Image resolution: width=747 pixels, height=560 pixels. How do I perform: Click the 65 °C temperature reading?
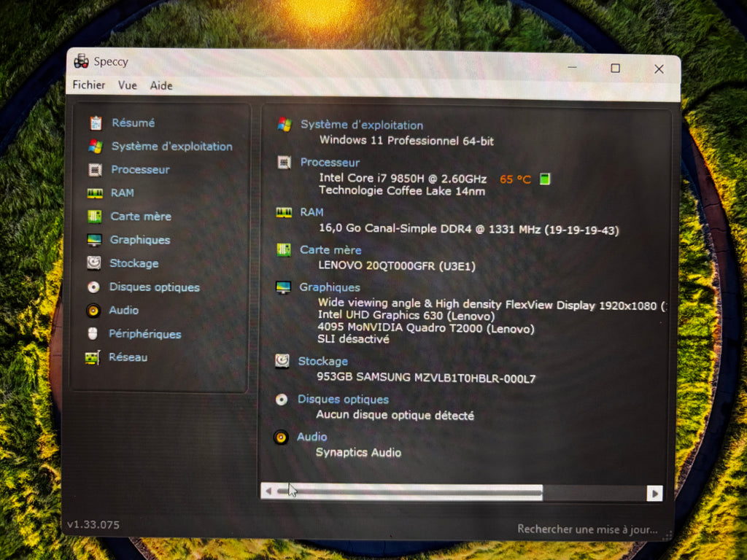[515, 179]
